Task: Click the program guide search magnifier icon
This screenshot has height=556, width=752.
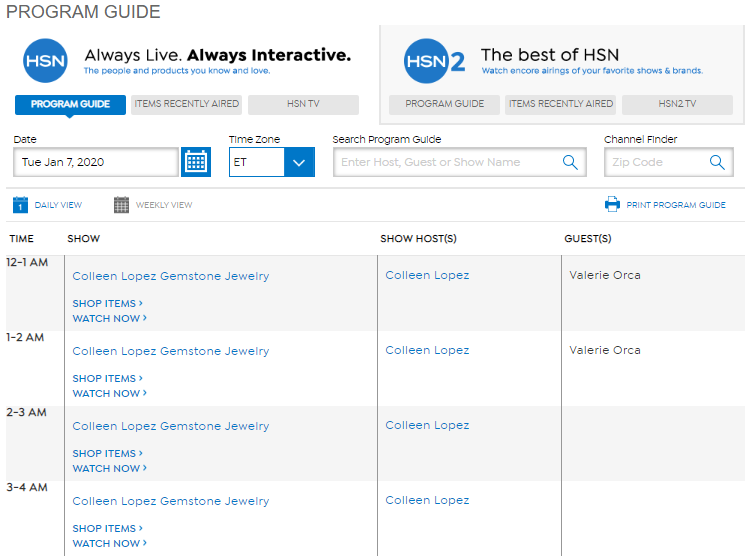Action: [570, 162]
